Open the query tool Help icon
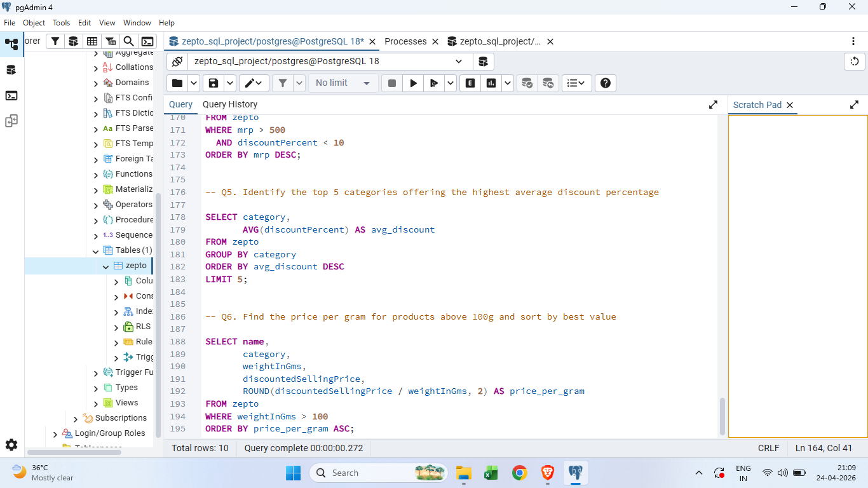868x488 pixels. point(606,83)
